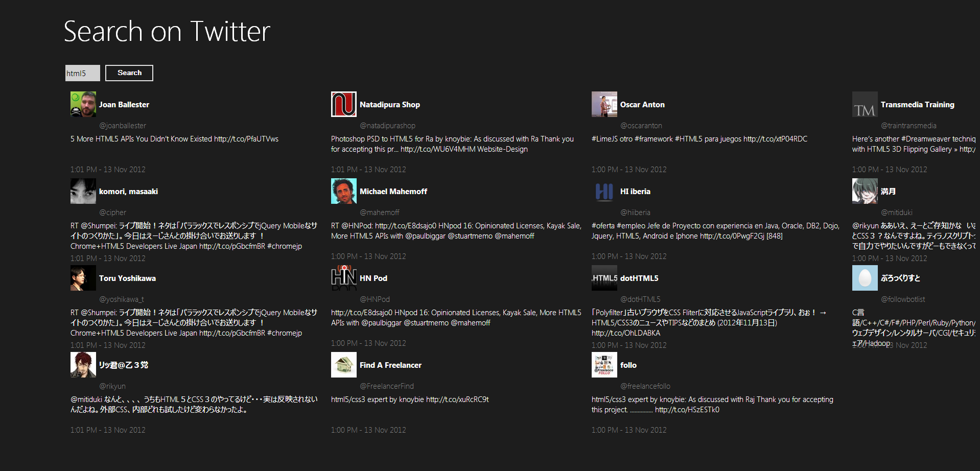This screenshot has height=471, width=980.
Task: Select Toru Yoshikawa's profile photo
Action: click(x=83, y=278)
